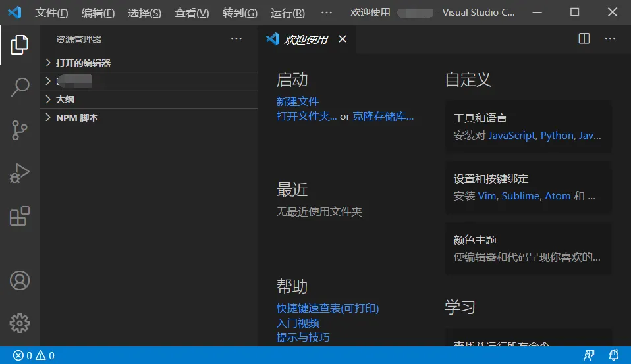This screenshot has height=364, width=631.
Task: Open the 提示与技巧 link
Action: [x=302, y=337]
